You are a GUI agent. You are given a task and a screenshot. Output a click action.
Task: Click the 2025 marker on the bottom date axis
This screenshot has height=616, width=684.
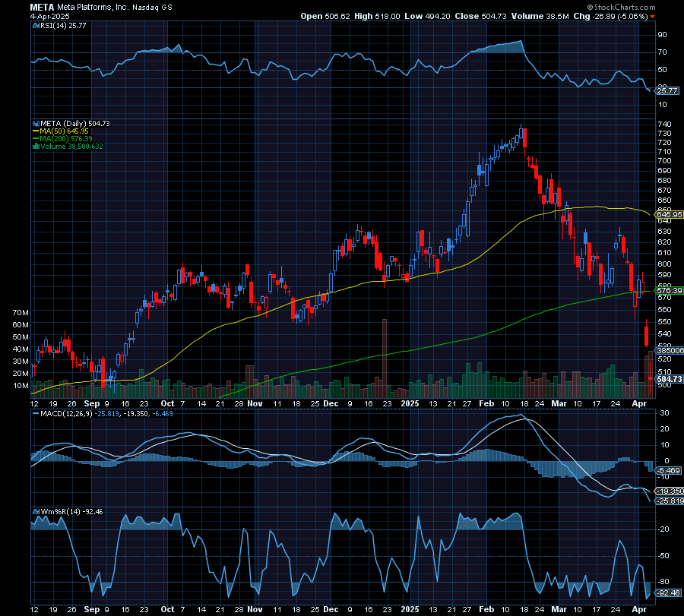pos(410,609)
